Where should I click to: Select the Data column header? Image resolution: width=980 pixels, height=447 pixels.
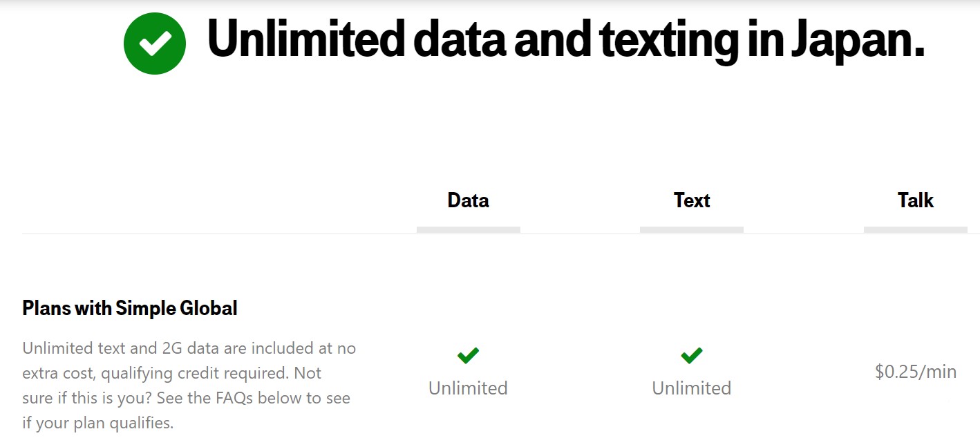click(468, 200)
